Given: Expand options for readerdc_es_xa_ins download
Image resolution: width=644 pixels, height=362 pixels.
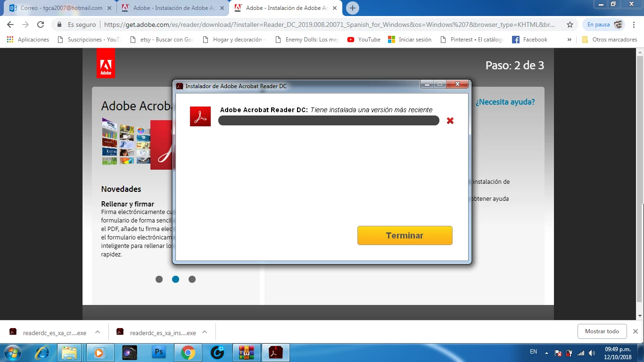Looking at the screenshot, I should (205, 332).
